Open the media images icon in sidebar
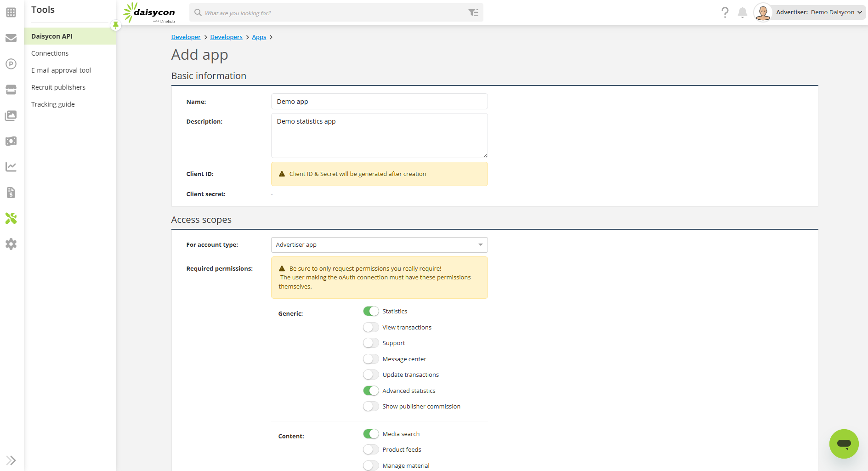 (11, 115)
